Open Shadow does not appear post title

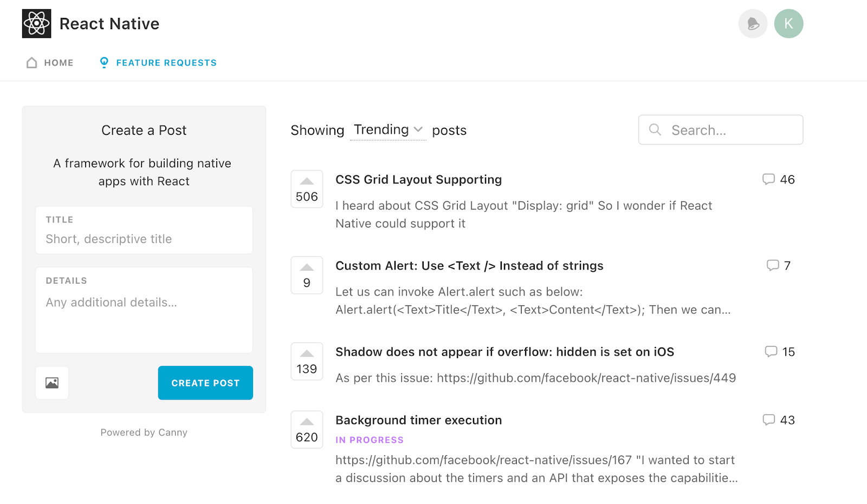pyautogui.click(x=504, y=352)
